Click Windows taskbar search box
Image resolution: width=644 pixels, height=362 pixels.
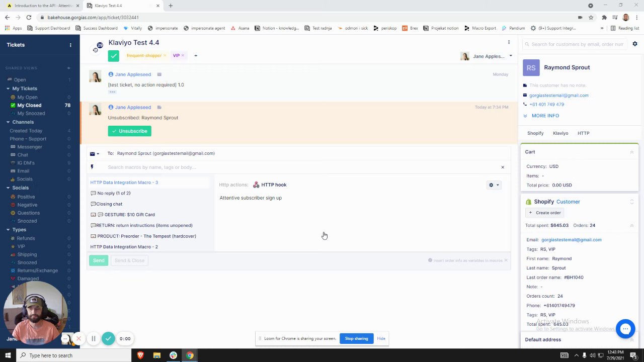(73, 355)
